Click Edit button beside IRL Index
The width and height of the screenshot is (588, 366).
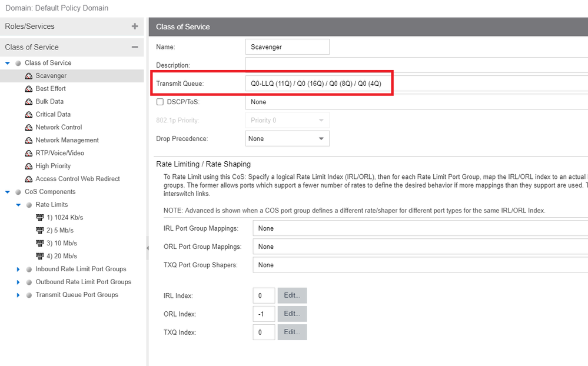[292, 295]
